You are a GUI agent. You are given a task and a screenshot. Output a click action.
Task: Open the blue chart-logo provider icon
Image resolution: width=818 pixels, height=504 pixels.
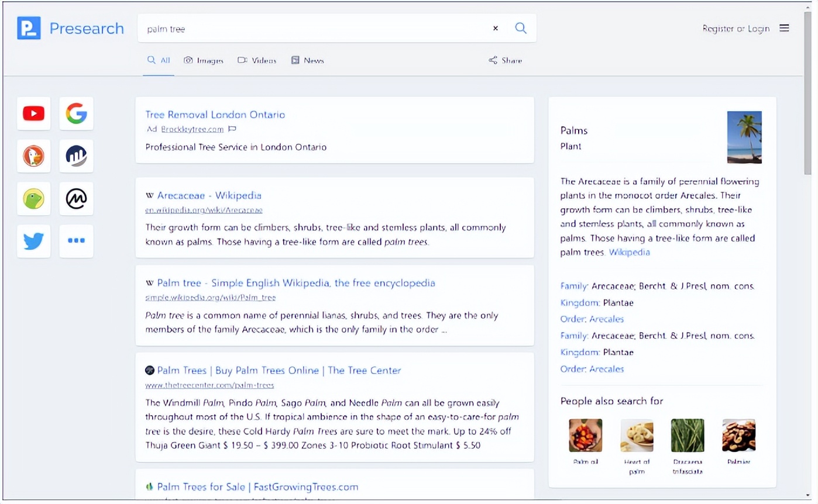[76, 156]
